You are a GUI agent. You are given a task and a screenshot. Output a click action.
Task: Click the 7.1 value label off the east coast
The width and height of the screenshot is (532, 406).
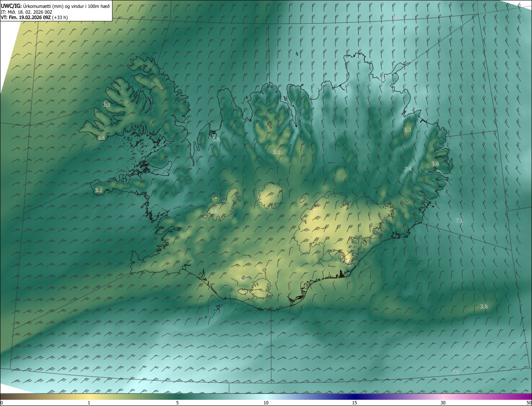click(459, 221)
